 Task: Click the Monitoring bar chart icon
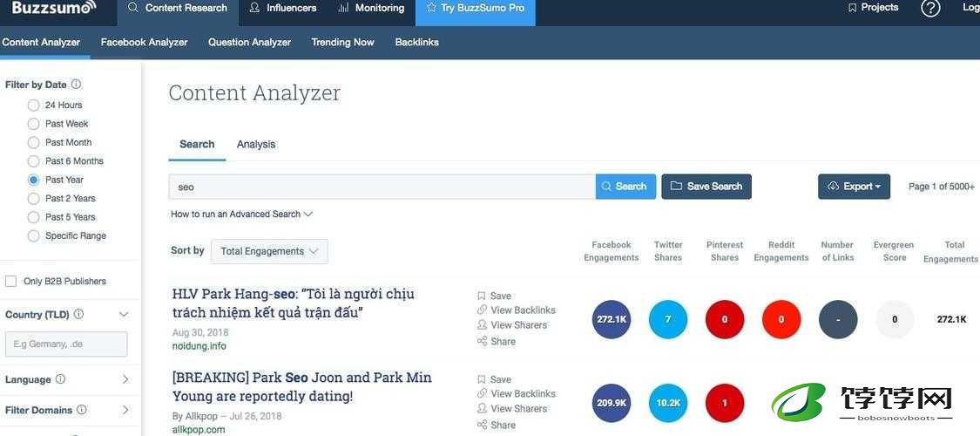343,8
